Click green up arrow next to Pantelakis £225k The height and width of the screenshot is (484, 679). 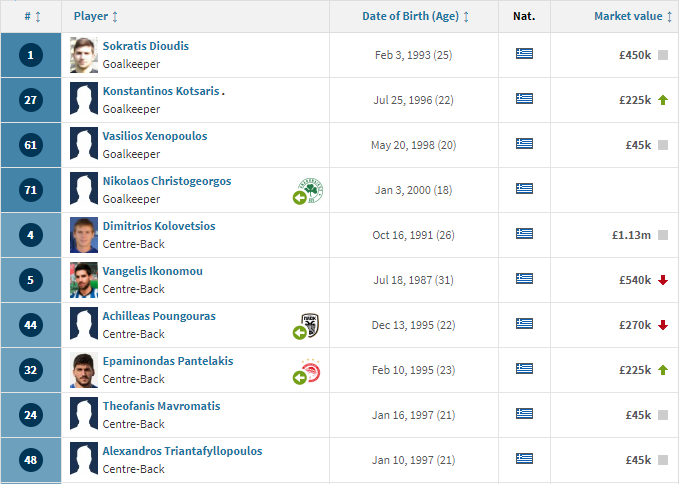coord(663,370)
